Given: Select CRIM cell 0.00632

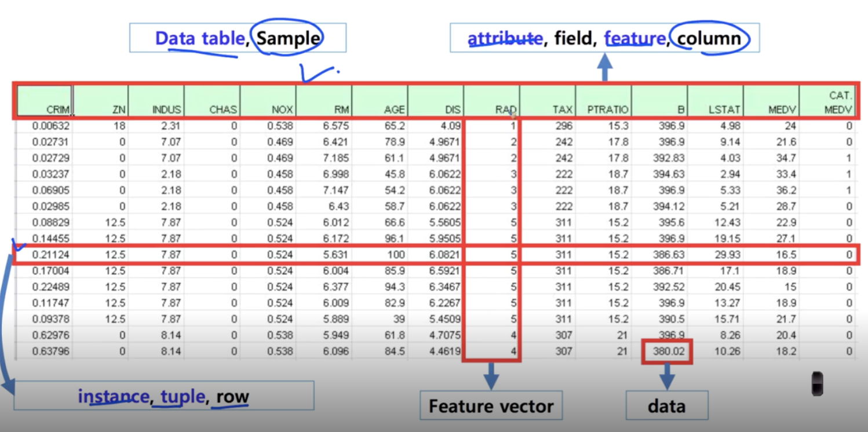Looking at the screenshot, I should pos(51,126).
